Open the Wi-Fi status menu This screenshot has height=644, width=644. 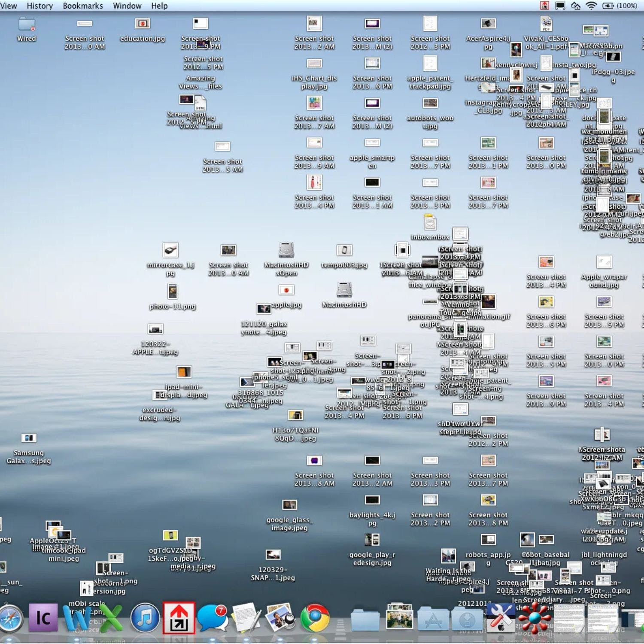click(x=591, y=6)
